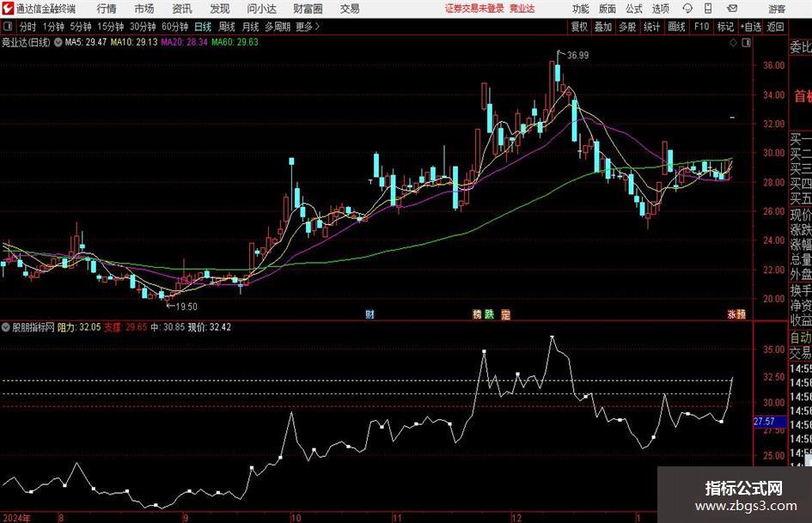This screenshot has width=812, height=523.
Task: Select the 5分钟 period
Action: tap(80, 27)
